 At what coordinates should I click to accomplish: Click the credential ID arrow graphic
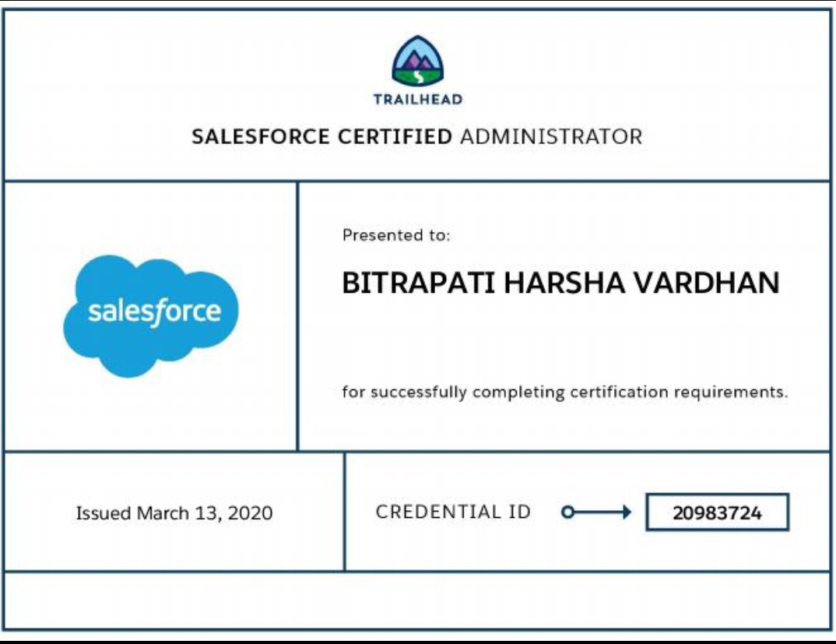[596, 512]
